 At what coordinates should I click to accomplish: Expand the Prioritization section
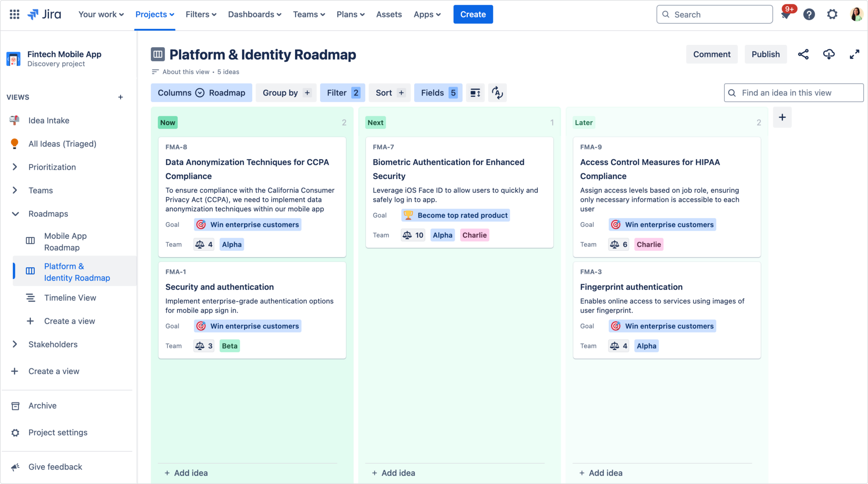point(15,167)
